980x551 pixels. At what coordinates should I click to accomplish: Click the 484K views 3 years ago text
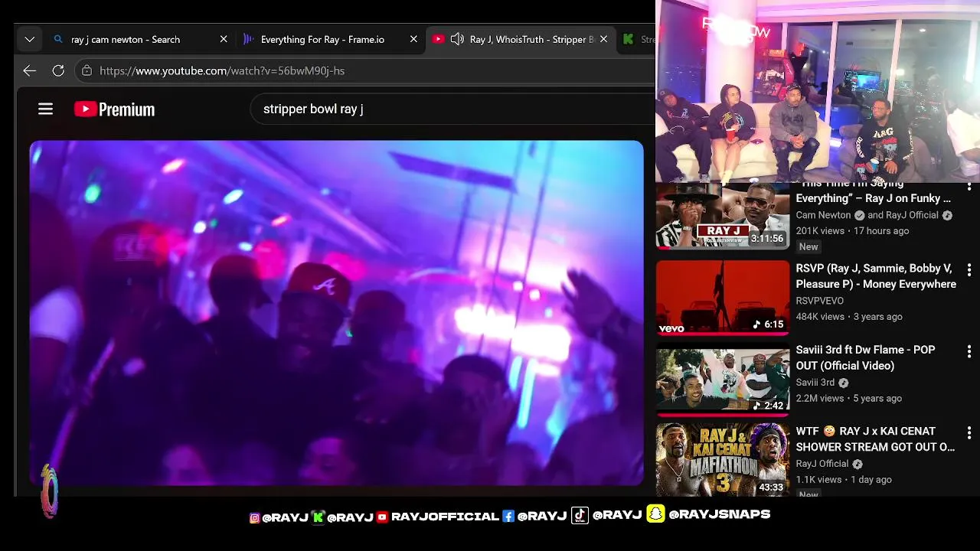pos(849,316)
